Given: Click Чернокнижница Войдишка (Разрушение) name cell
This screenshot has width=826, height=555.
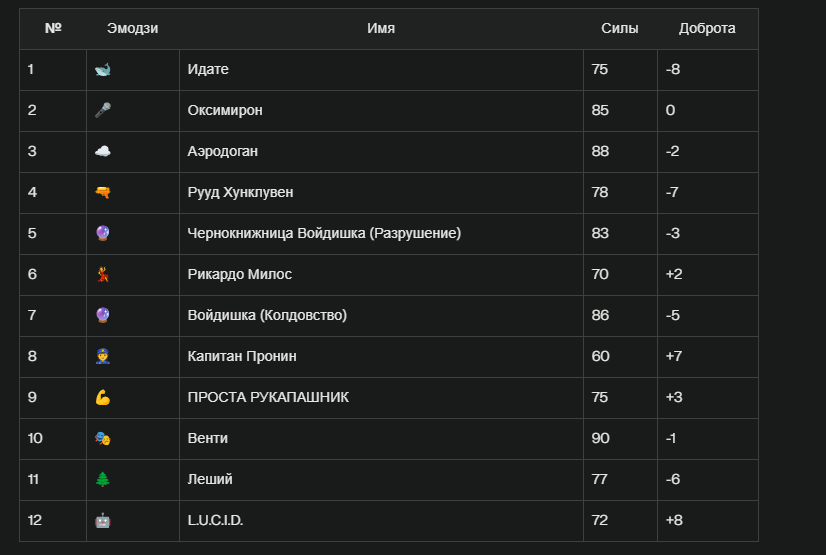Looking at the screenshot, I should pyautogui.click(x=381, y=234).
